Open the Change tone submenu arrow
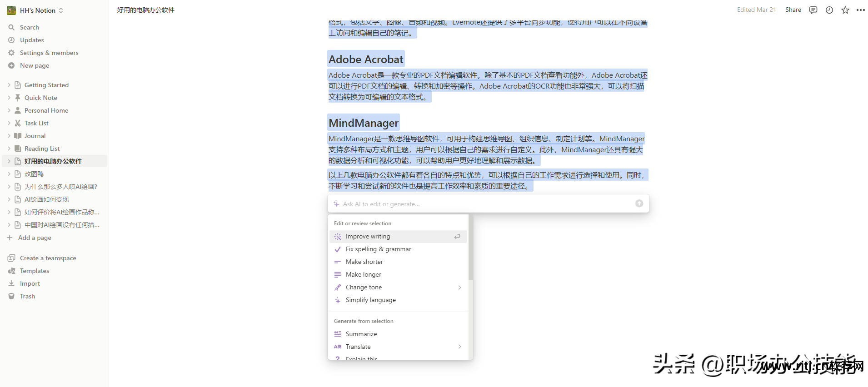This screenshot has width=868, height=387. pyautogui.click(x=459, y=287)
